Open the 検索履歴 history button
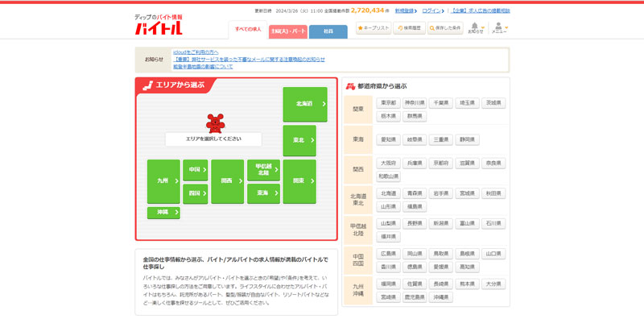This screenshot has width=644, height=319. pyautogui.click(x=409, y=28)
